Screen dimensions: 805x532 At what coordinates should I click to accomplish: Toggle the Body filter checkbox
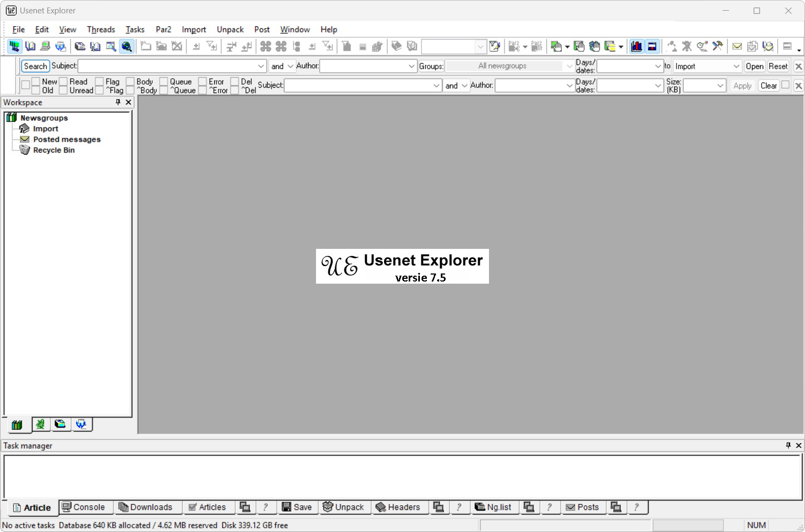tap(130, 81)
